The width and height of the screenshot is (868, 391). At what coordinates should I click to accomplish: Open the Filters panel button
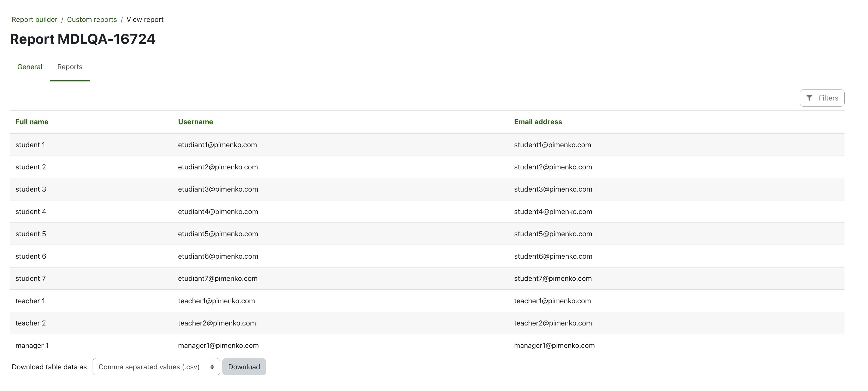822,98
